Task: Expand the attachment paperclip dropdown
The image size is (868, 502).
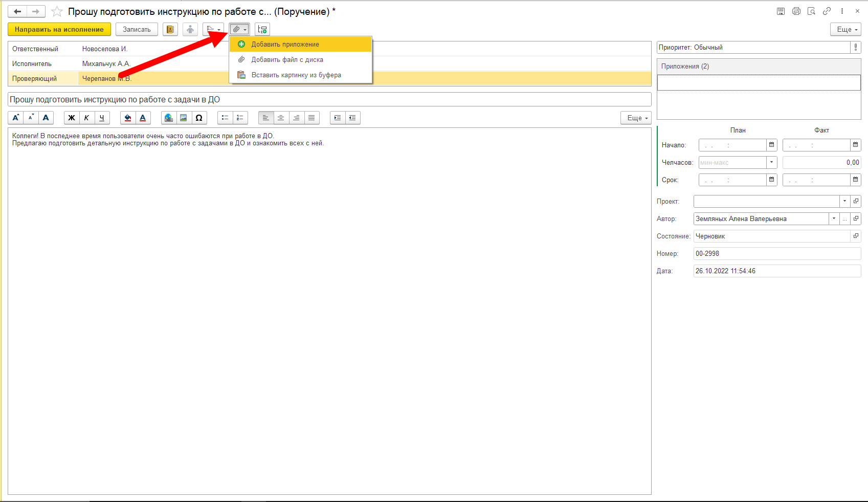Action: [x=239, y=29]
